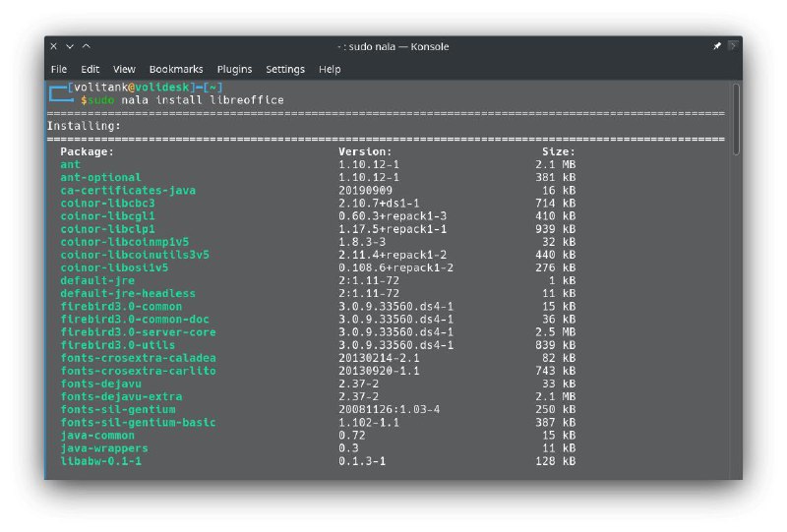Click the 'Package:' column header
787x532 pixels.
(x=87, y=151)
